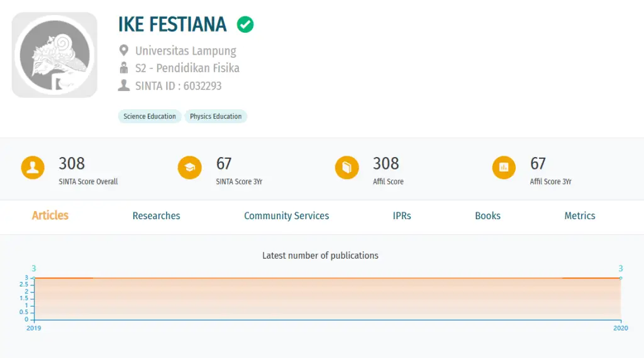Viewport: 644px width, 358px height.
Task: Open the Community Services tab
Action: 286,215
